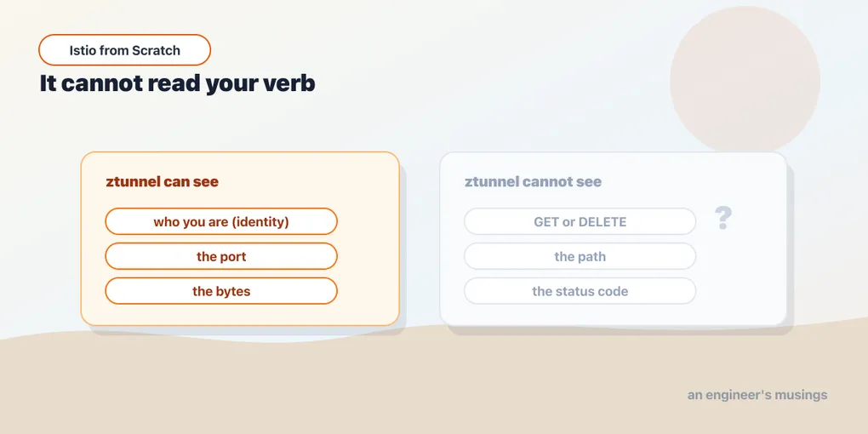Click the 'who you are (identity)' pill
The image size is (868, 434).
(x=221, y=221)
